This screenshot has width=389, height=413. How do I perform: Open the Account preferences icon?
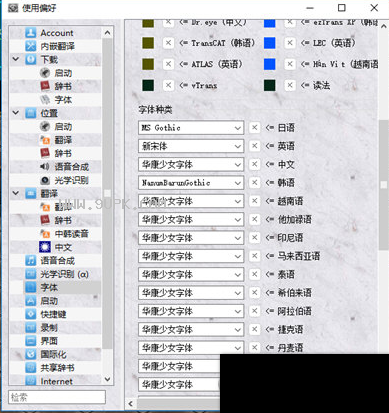point(31,33)
